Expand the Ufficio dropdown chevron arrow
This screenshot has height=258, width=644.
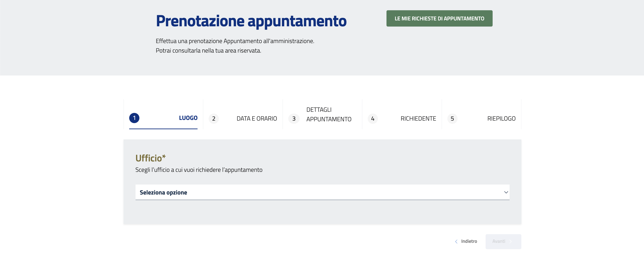(x=506, y=192)
